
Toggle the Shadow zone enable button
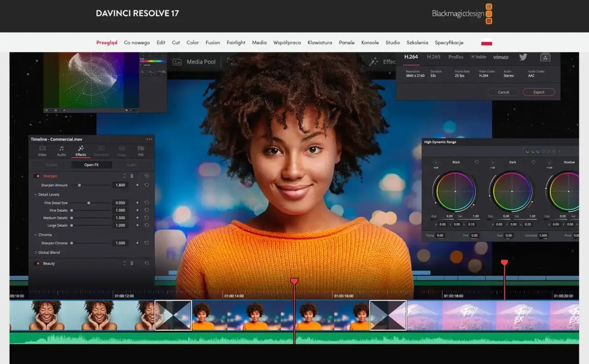[549, 163]
